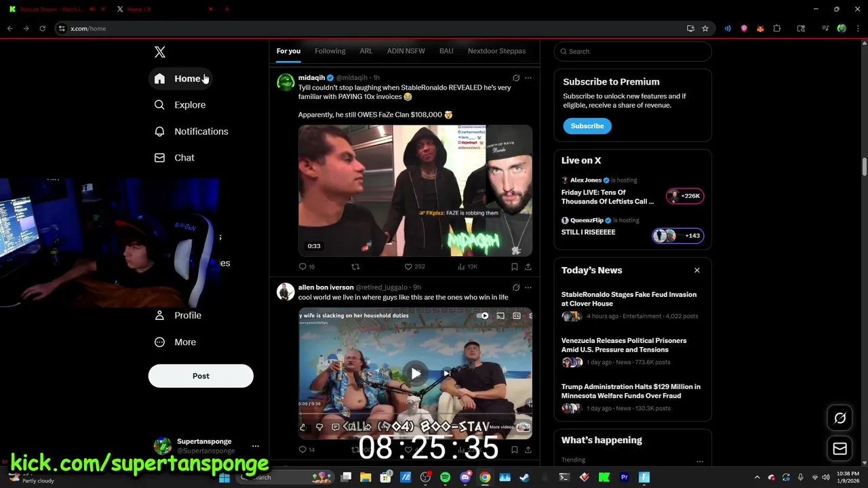868x488 pixels.
Task: Bookmark this page with the star icon
Action: pyautogui.click(x=705, y=28)
